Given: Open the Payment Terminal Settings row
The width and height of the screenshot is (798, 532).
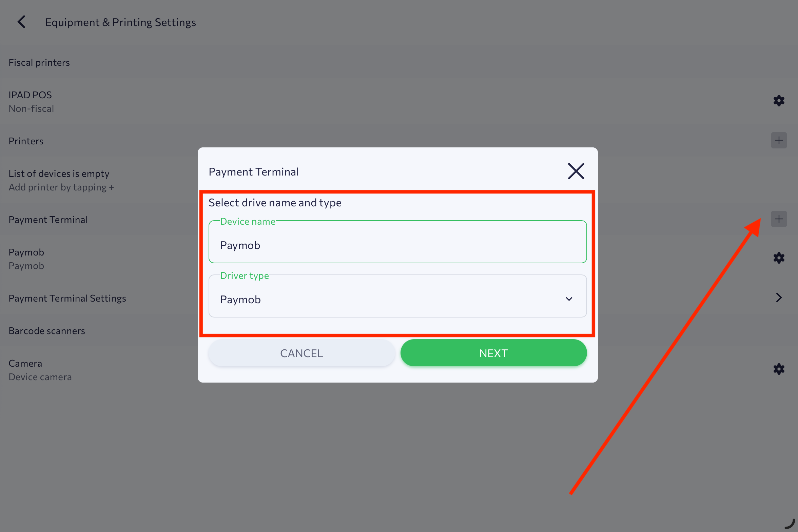Looking at the screenshot, I should 399,298.
